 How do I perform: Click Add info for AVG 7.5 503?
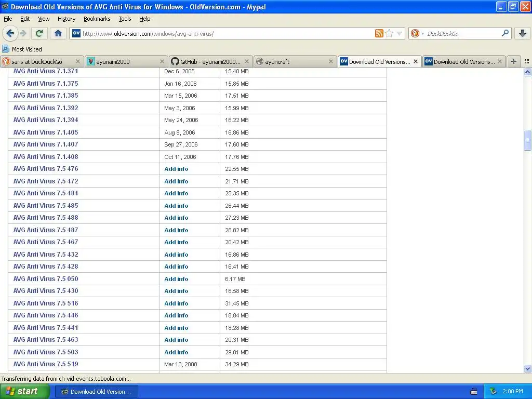(x=176, y=352)
